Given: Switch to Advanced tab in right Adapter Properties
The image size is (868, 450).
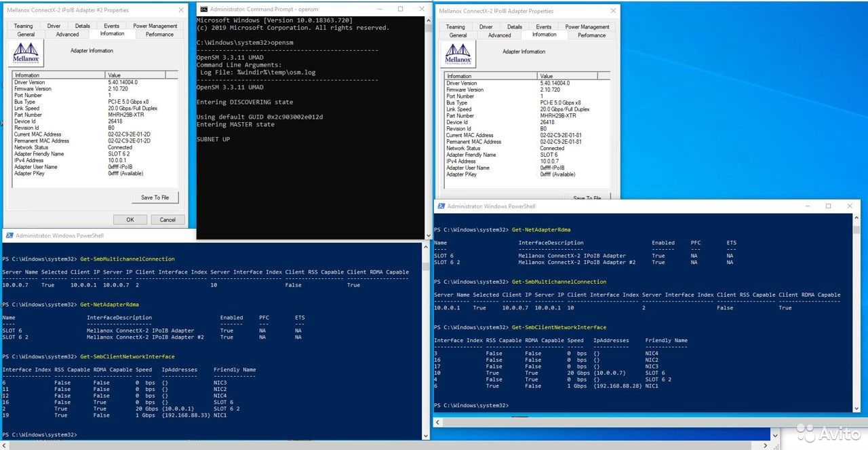Looking at the screenshot, I should (x=499, y=35).
